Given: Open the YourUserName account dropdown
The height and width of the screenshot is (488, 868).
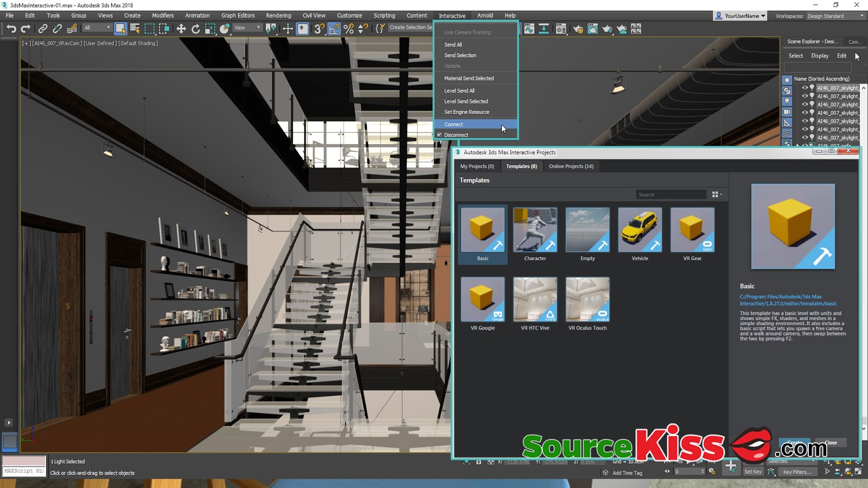Looking at the screenshot, I should [x=740, y=16].
